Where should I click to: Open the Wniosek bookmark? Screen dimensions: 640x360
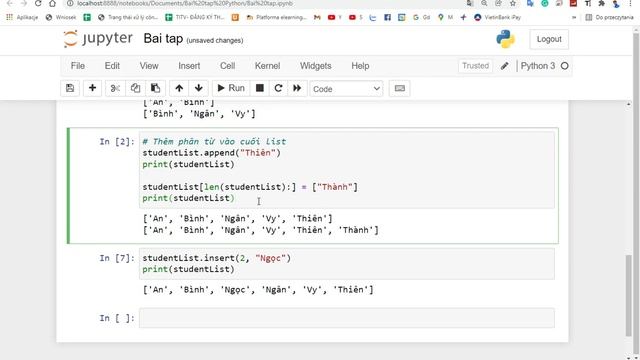coord(61,18)
